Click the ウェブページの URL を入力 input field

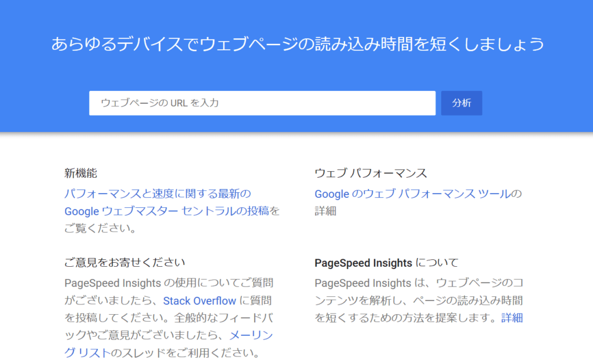(x=262, y=103)
